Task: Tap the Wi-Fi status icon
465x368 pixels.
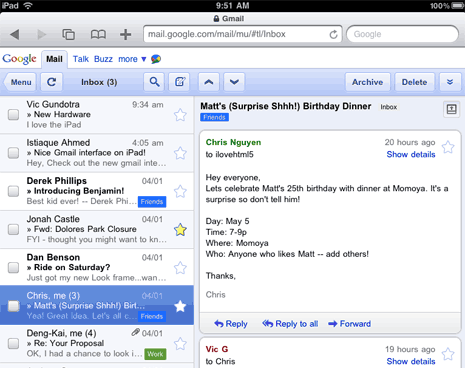Action: pos(28,6)
